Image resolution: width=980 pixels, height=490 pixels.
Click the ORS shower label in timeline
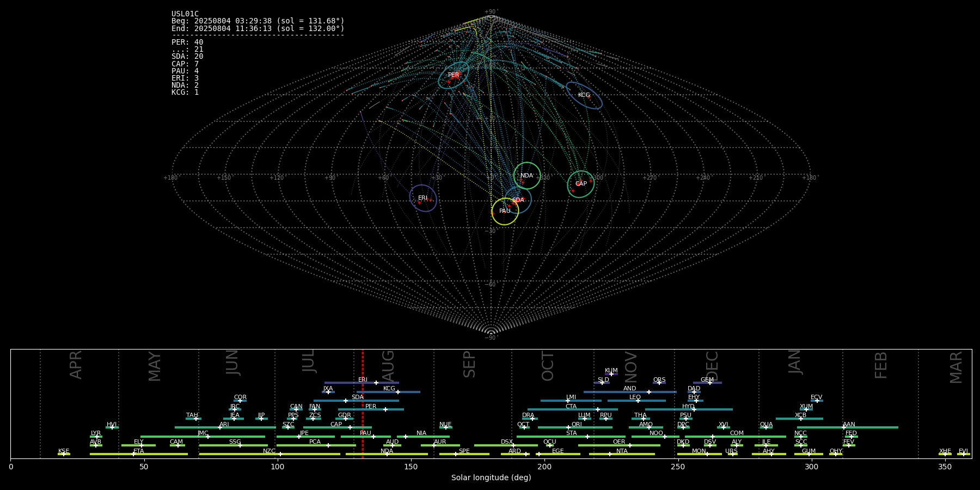tap(659, 380)
